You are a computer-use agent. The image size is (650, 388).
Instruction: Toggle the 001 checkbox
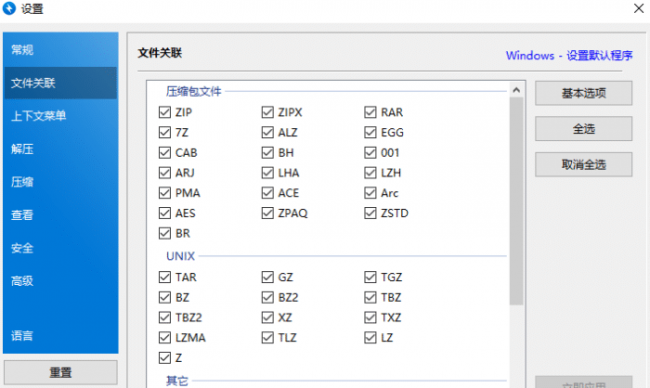click(370, 153)
